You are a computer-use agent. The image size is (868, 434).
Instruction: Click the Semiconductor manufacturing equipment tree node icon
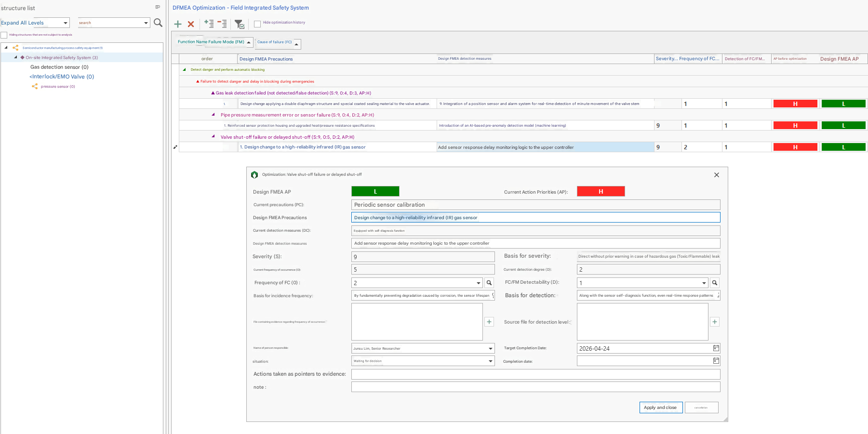(15, 48)
